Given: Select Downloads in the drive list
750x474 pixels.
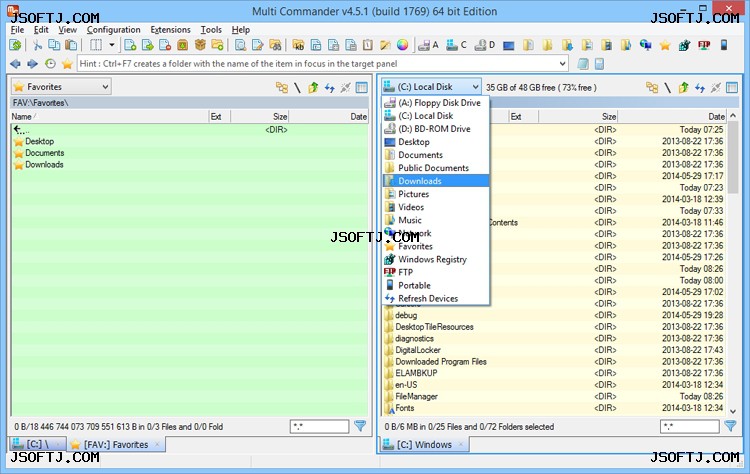Looking at the screenshot, I should pyautogui.click(x=436, y=181).
